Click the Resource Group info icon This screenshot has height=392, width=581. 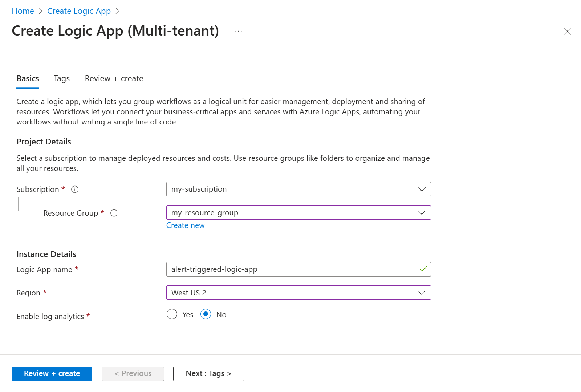tap(114, 213)
